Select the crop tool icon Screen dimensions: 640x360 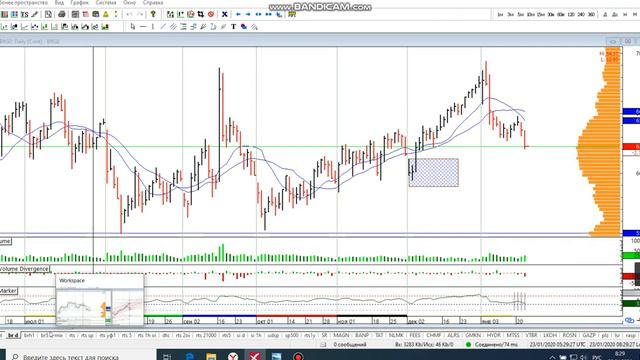point(201,14)
